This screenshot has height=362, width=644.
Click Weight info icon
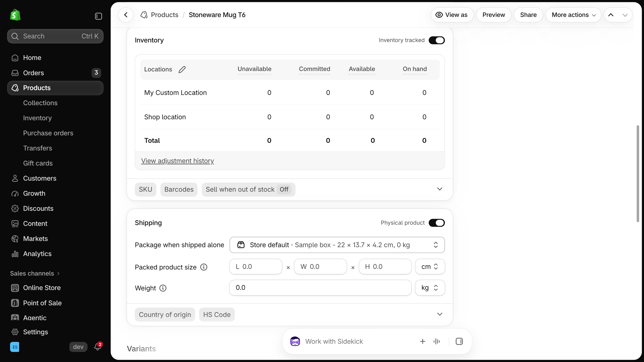click(x=163, y=288)
